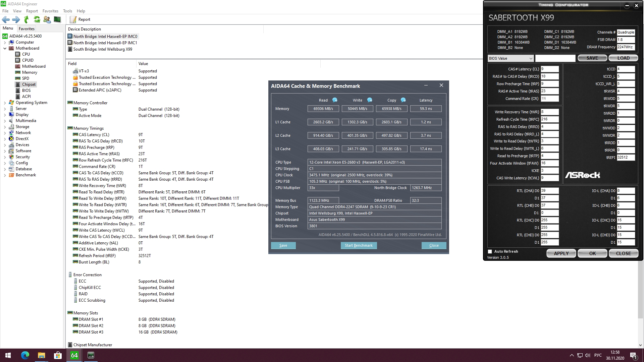This screenshot has height=362, width=644.
Task: Click the green Refresh toolbar icon
Action: tap(37, 19)
